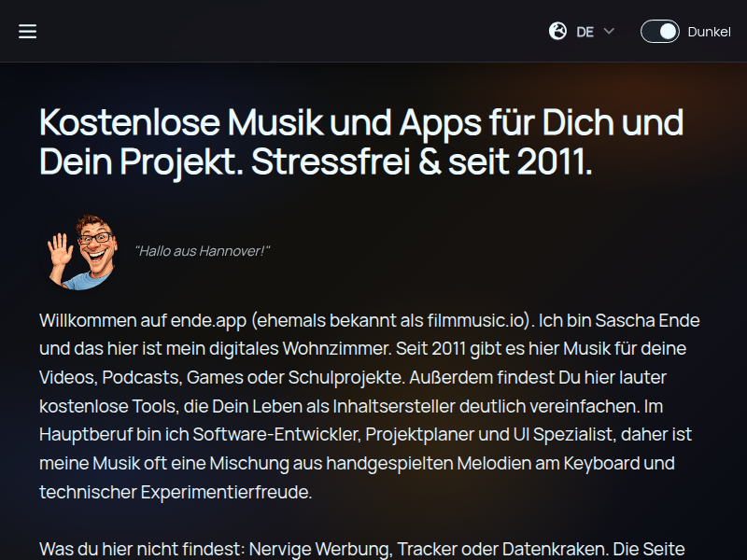
Task: Click the "Dunkel" theme label
Action: tap(709, 32)
